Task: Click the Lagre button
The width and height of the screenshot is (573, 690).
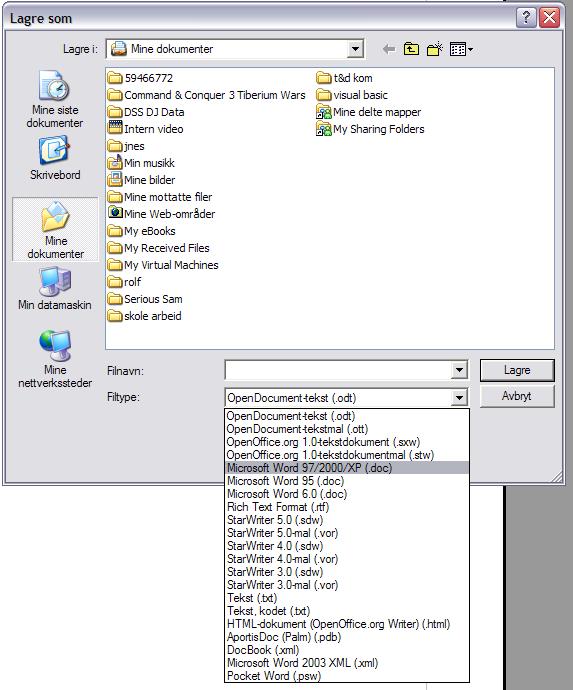Action: (x=517, y=370)
